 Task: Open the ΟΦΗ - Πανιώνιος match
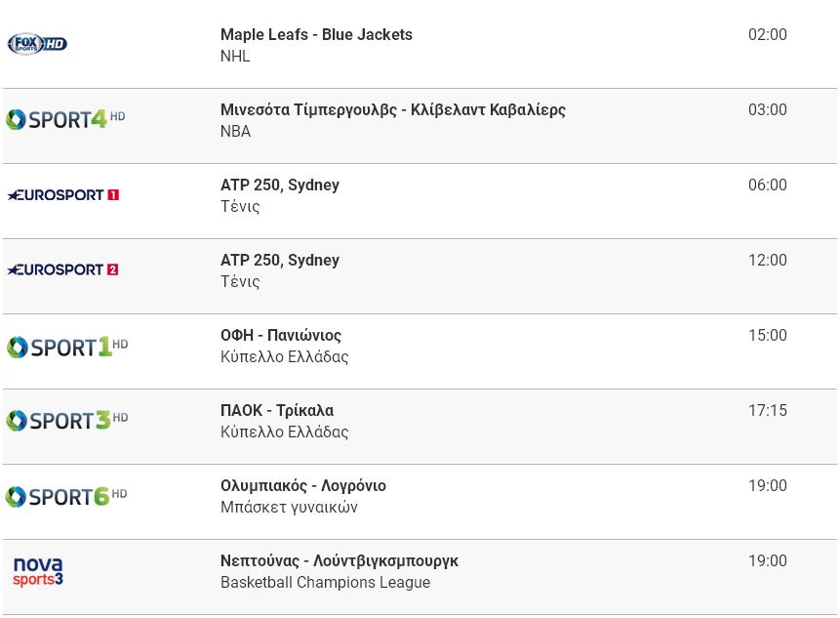(281, 336)
